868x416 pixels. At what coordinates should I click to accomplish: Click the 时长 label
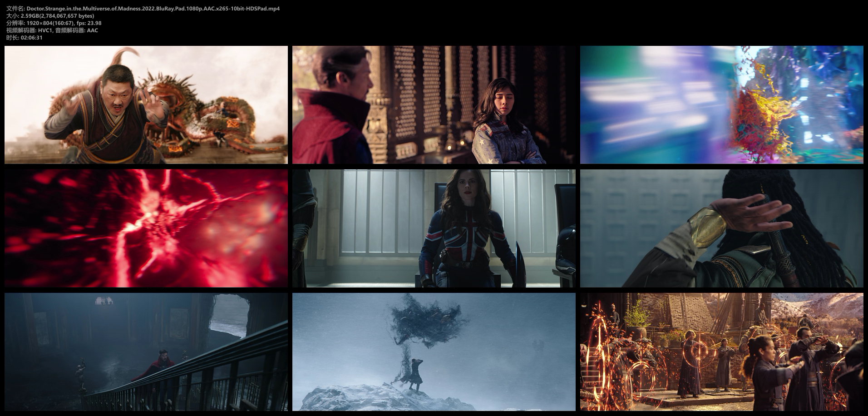coord(12,38)
